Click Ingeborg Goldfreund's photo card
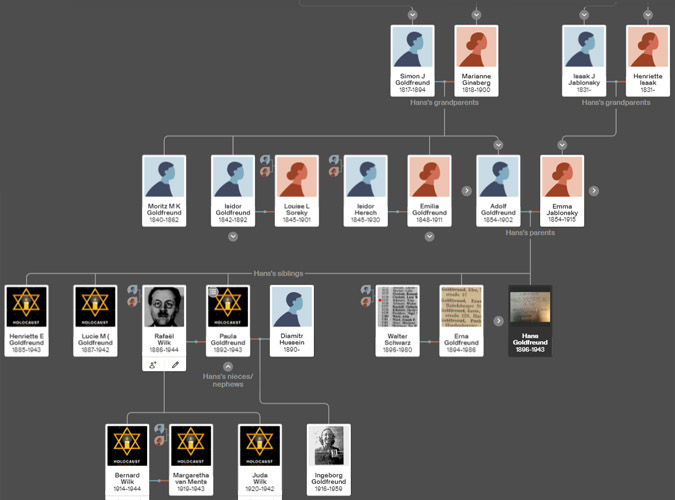 328,460
